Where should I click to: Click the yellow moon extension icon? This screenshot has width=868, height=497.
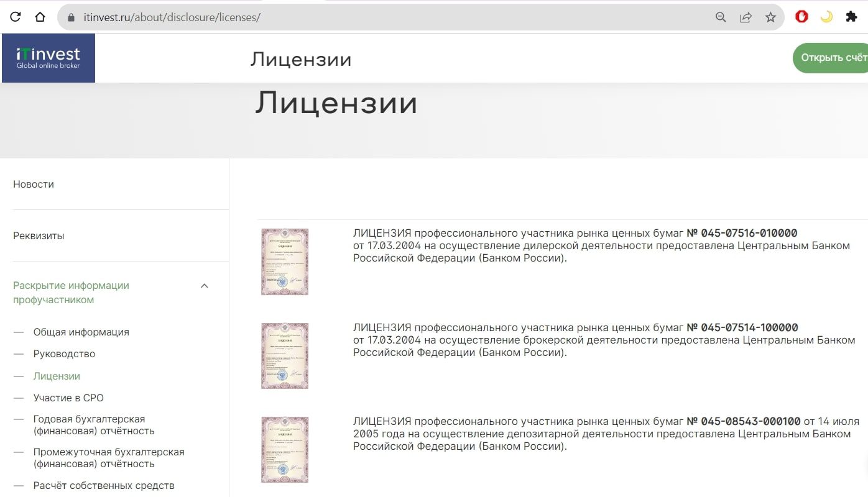[x=826, y=17]
